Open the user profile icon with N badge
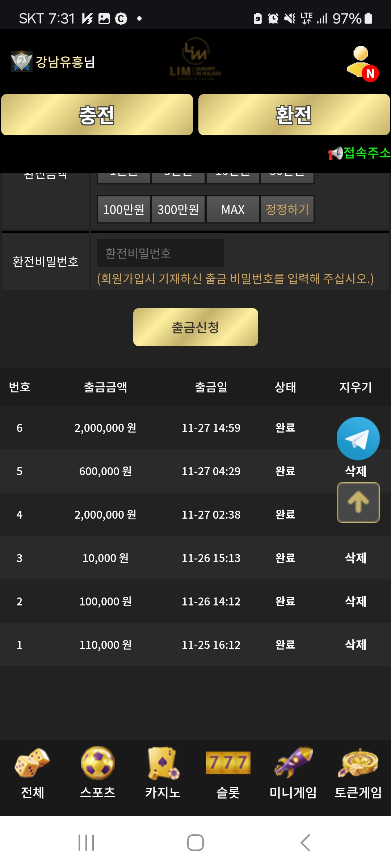Image resolution: width=391 pixels, height=868 pixels. (362, 63)
